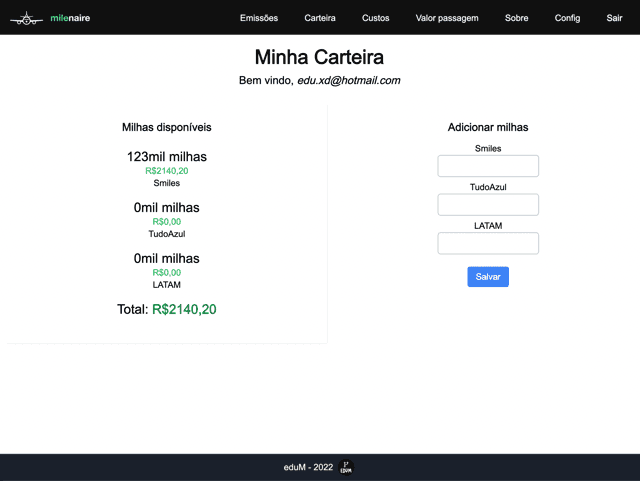Focus the TudoAzul miles input field

[x=488, y=205]
